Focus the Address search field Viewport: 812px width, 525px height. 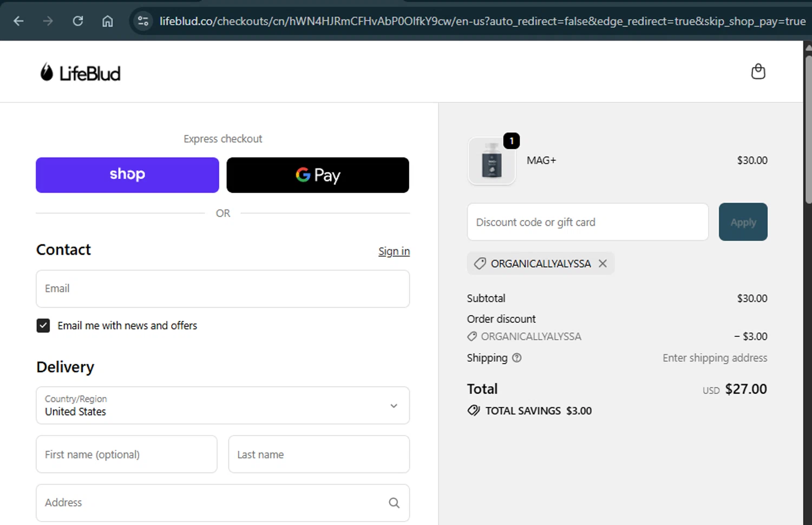point(222,503)
